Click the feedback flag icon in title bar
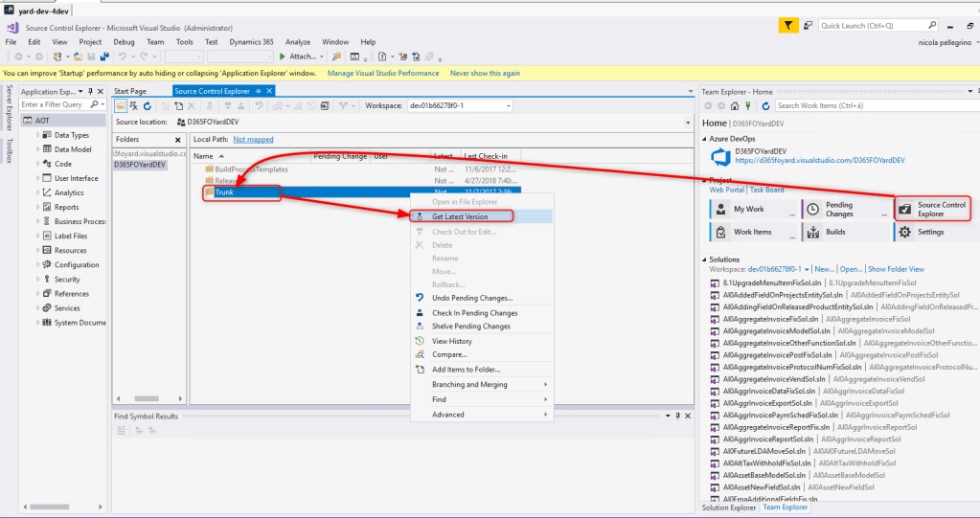Screen dimensions: 980x518 click(787, 25)
